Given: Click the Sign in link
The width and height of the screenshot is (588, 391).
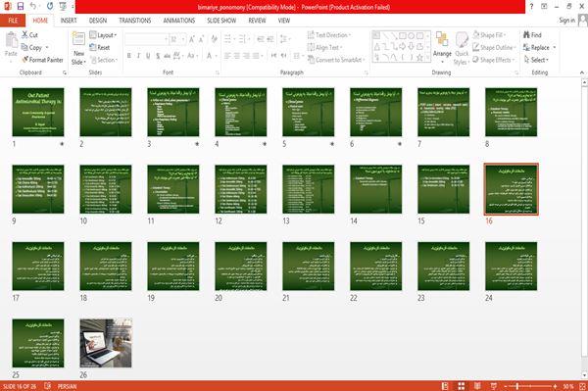Looking at the screenshot, I should 566,21.
